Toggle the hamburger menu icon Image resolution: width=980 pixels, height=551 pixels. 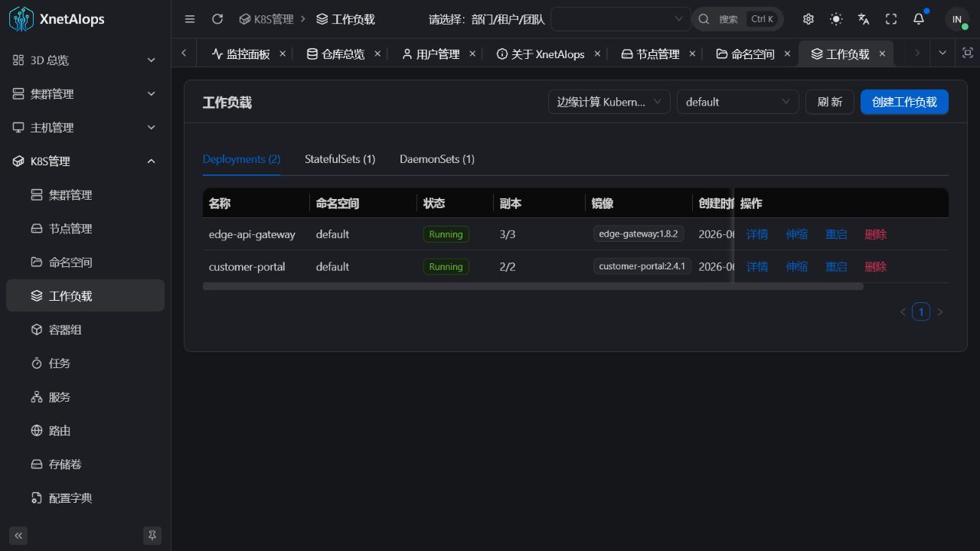click(x=190, y=19)
